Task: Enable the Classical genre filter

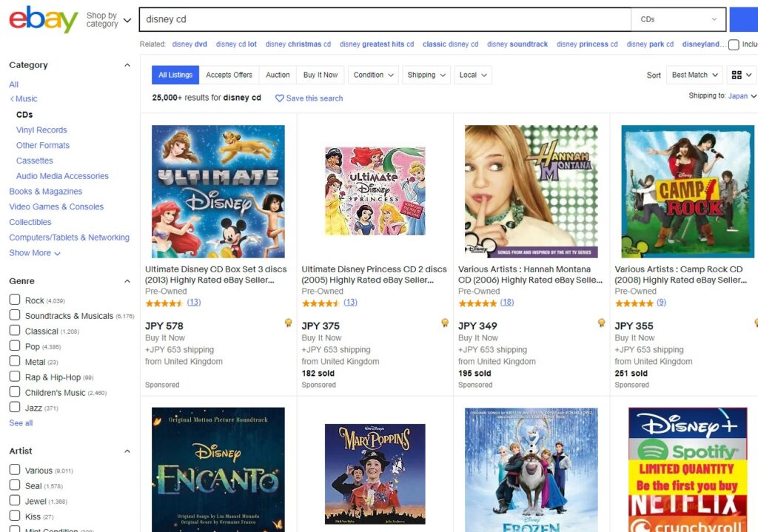Action: [x=15, y=331]
